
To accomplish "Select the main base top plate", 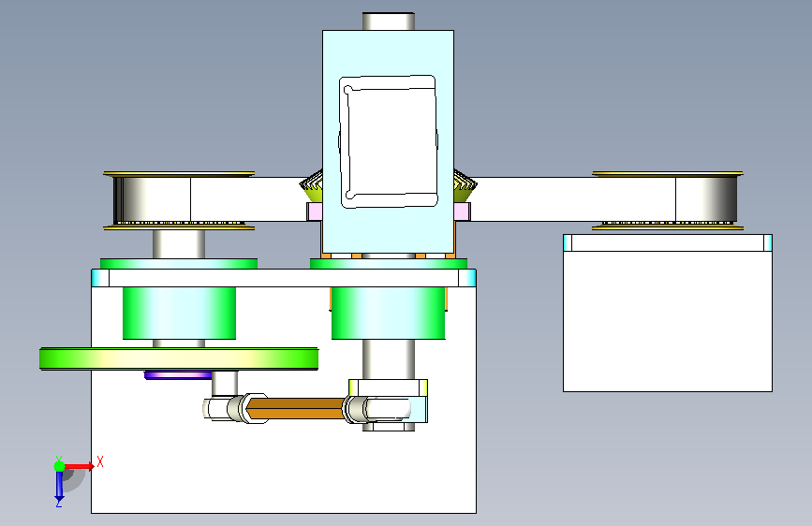I will pos(284,278).
